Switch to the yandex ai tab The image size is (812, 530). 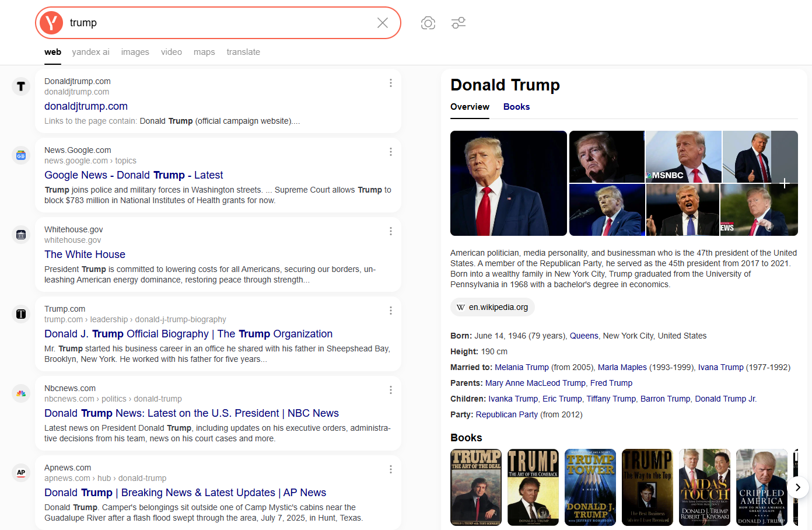coord(90,52)
